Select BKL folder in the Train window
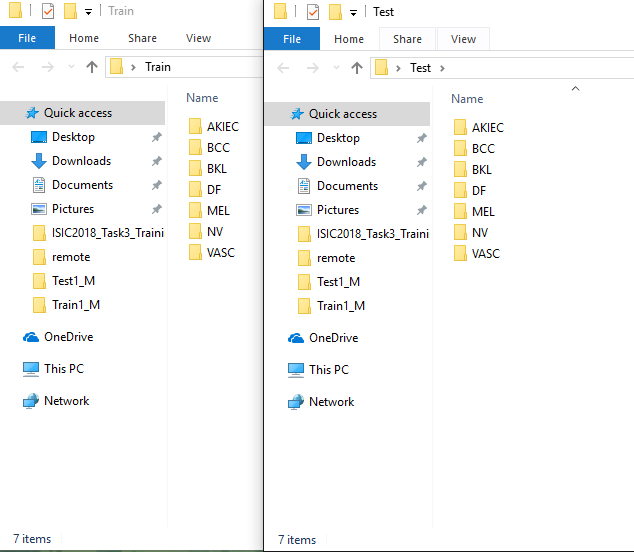The image size is (634, 552). 208,169
